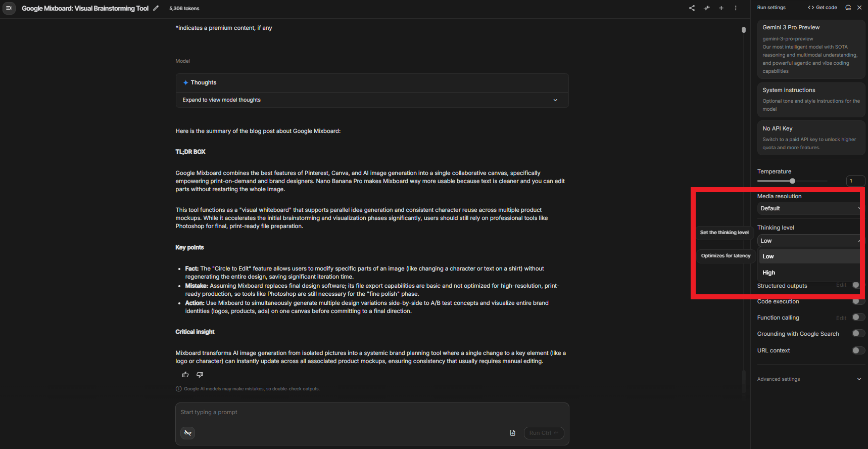Viewport: 868px width, 449px height.
Task: Start a new chat with the plus icon
Action: coord(721,8)
